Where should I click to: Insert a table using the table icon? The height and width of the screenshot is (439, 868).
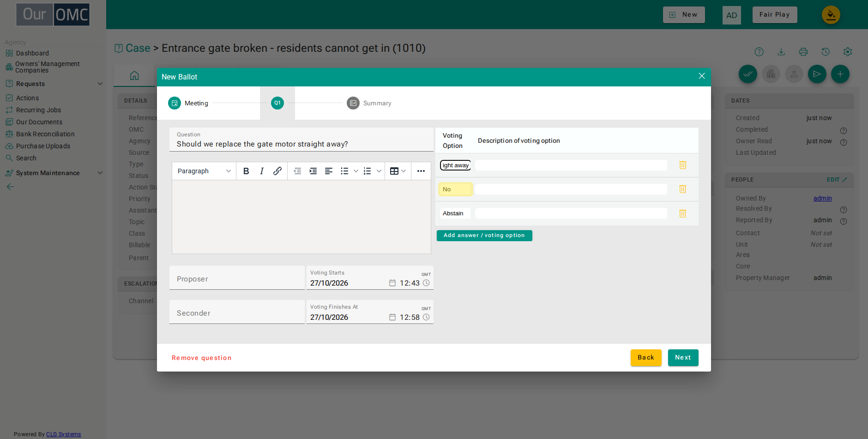(394, 171)
